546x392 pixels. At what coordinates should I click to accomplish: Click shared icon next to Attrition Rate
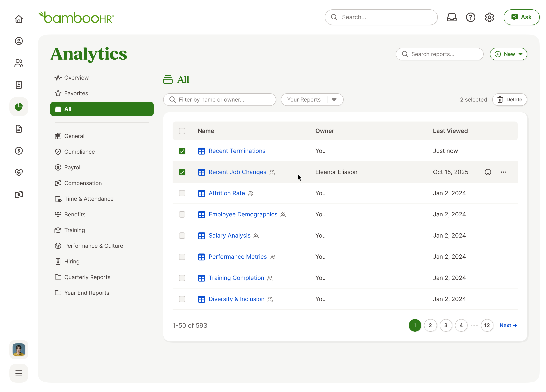click(251, 193)
